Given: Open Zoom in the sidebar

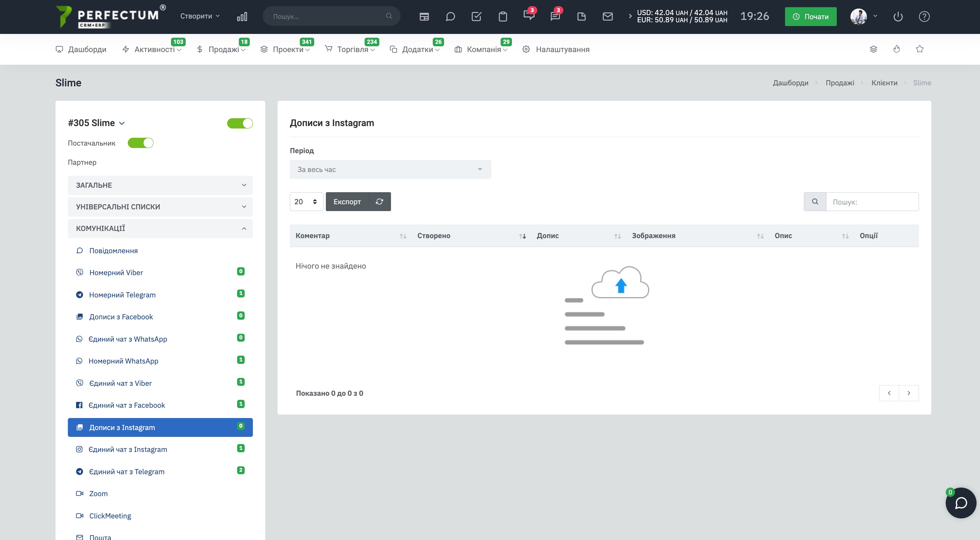Looking at the screenshot, I should [x=160, y=494].
